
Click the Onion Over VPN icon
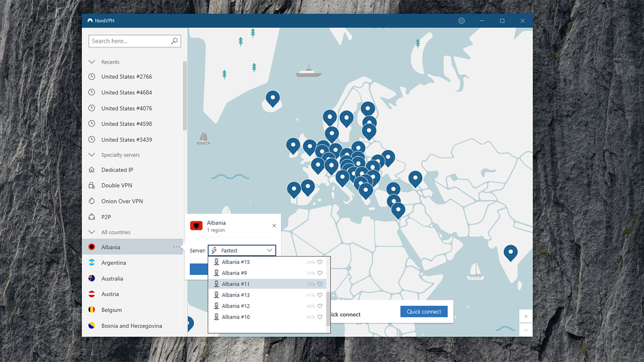[92, 201]
